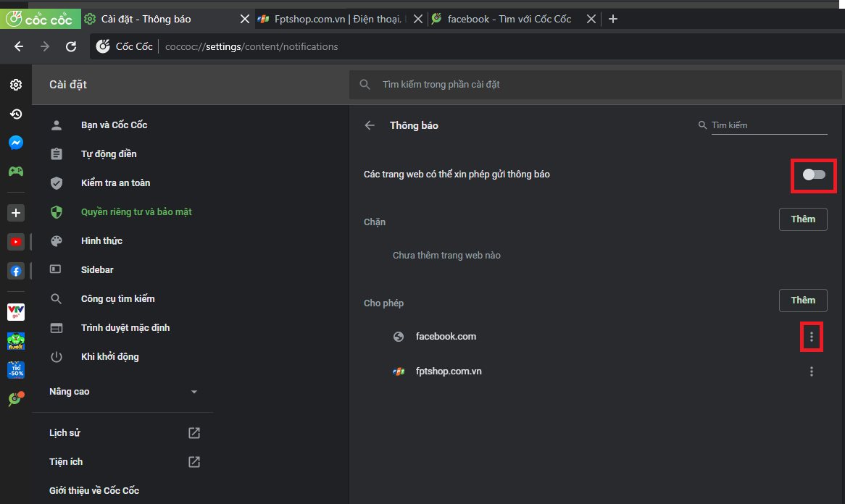Click the settings search field
The image size is (845, 504).
pos(596,85)
